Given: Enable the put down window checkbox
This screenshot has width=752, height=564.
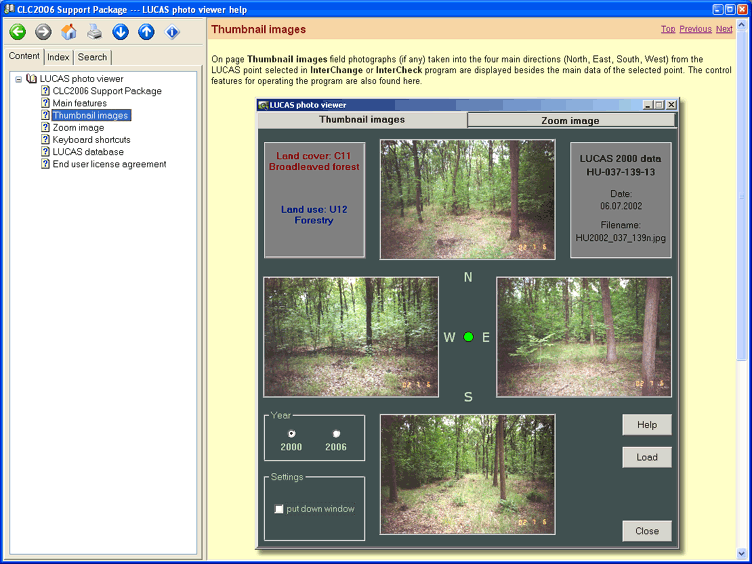Looking at the screenshot, I should pos(279,509).
